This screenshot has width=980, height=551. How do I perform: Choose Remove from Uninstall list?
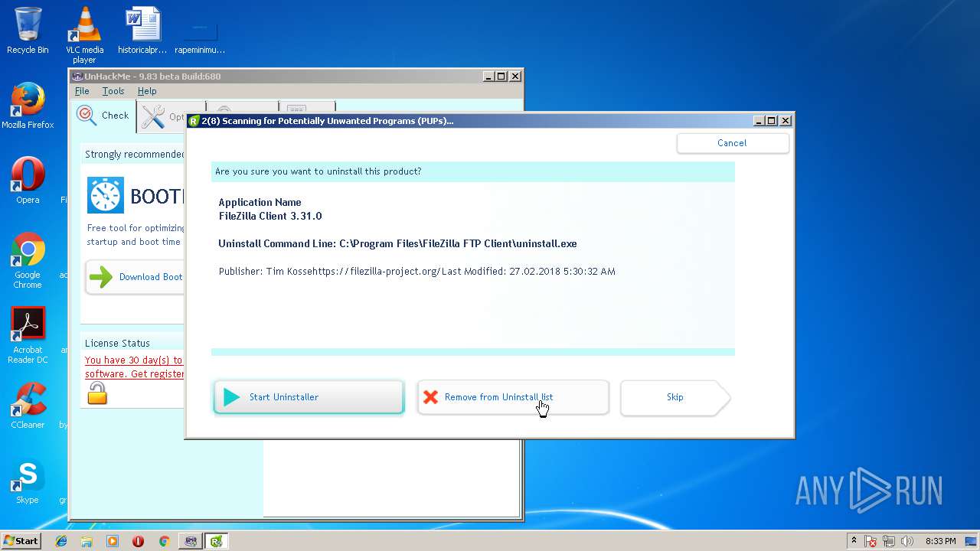pos(513,397)
